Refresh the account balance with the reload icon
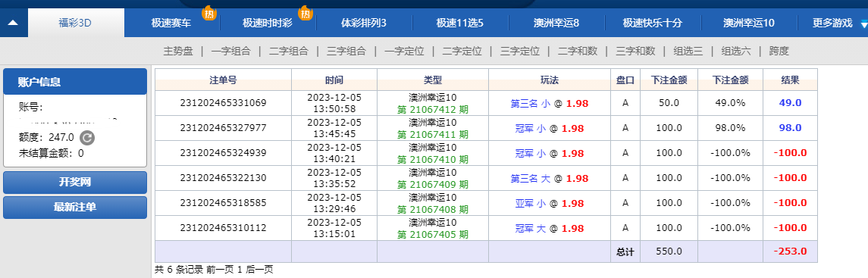This screenshot has height=278, width=868. pyautogui.click(x=87, y=138)
